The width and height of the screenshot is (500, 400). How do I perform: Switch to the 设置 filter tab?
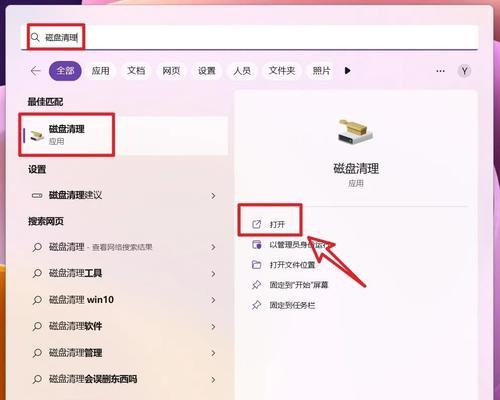click(x=206, y=71)
